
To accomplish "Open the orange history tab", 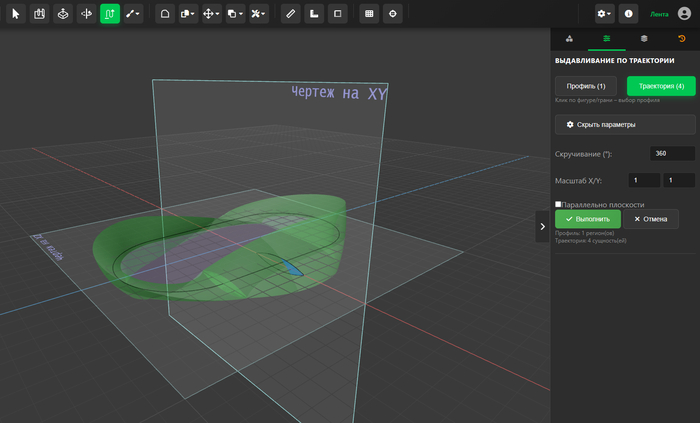I will click(681, 39).
